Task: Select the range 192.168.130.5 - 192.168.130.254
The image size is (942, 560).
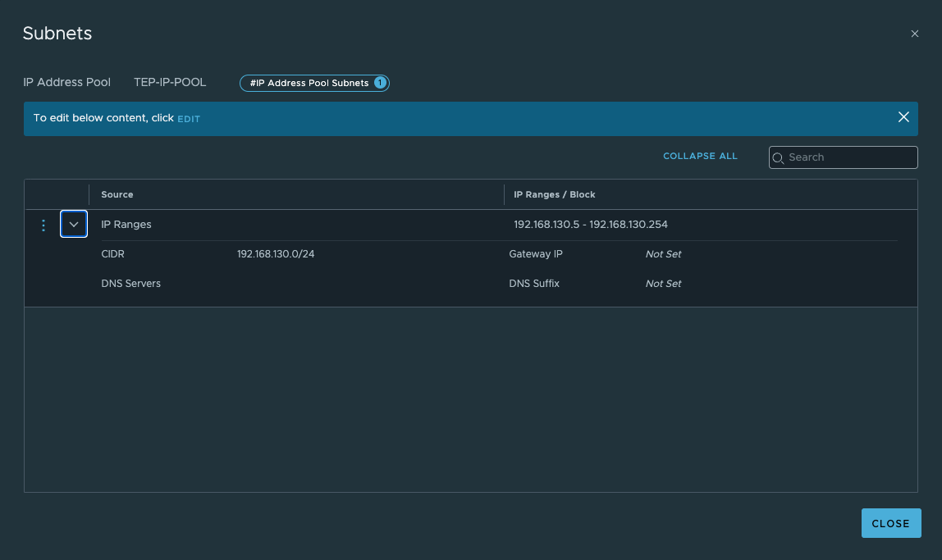Action: click(x=591, y=225)
